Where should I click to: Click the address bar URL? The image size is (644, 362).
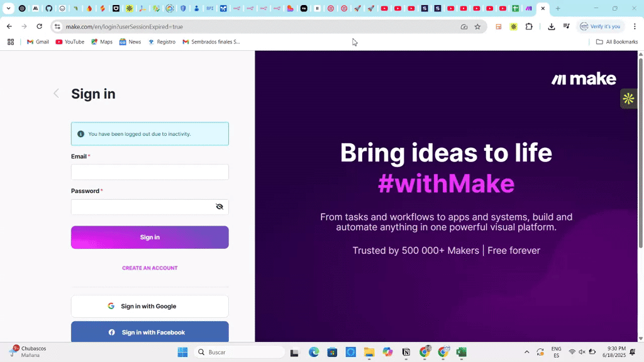click(124, 26)
